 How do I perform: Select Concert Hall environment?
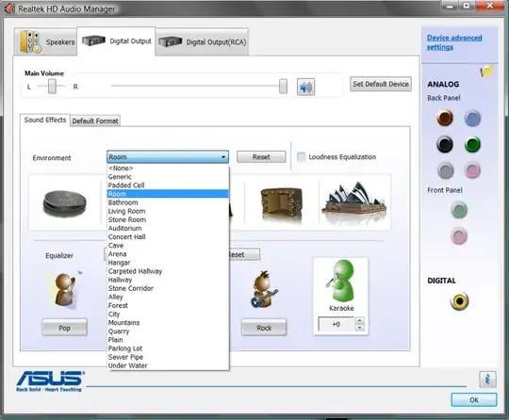(x=168, y=236)
